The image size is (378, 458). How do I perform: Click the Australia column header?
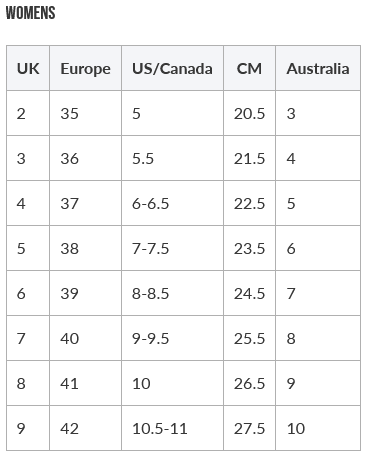[x=318, y=68]
